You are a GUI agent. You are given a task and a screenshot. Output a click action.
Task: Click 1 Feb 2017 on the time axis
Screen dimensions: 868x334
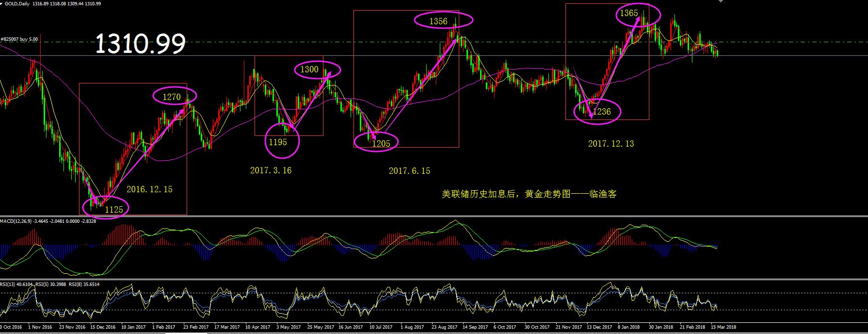[165, 327]
